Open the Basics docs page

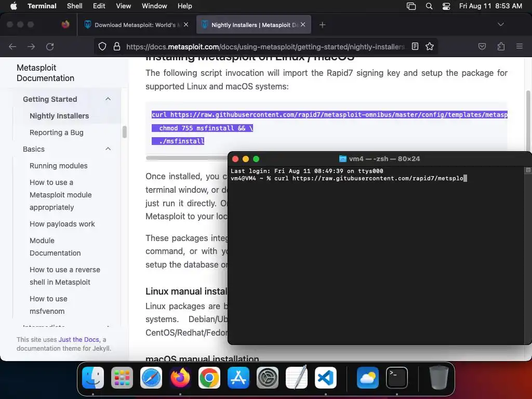coord(34,149)
